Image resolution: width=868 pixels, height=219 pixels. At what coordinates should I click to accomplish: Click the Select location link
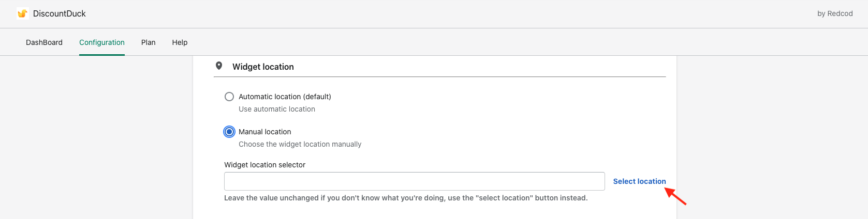[639, 181]
